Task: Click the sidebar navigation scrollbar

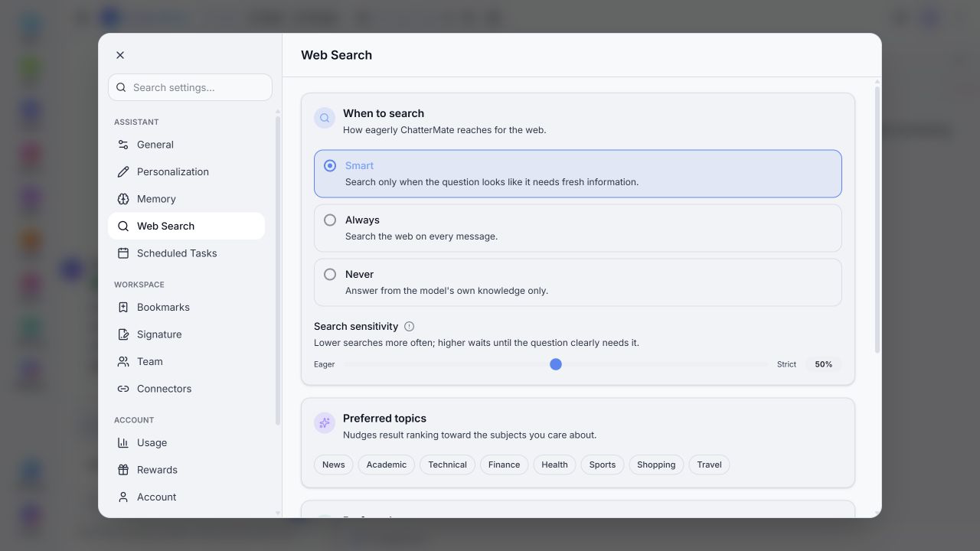Action: coord(277,270)
